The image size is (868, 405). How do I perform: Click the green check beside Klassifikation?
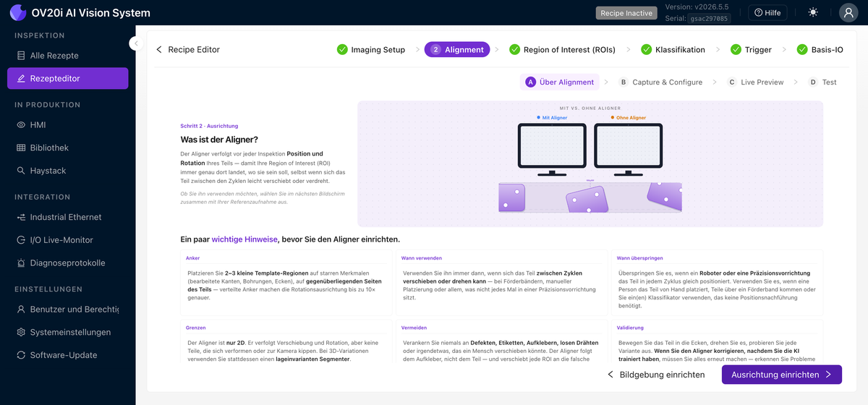(646, 50)
